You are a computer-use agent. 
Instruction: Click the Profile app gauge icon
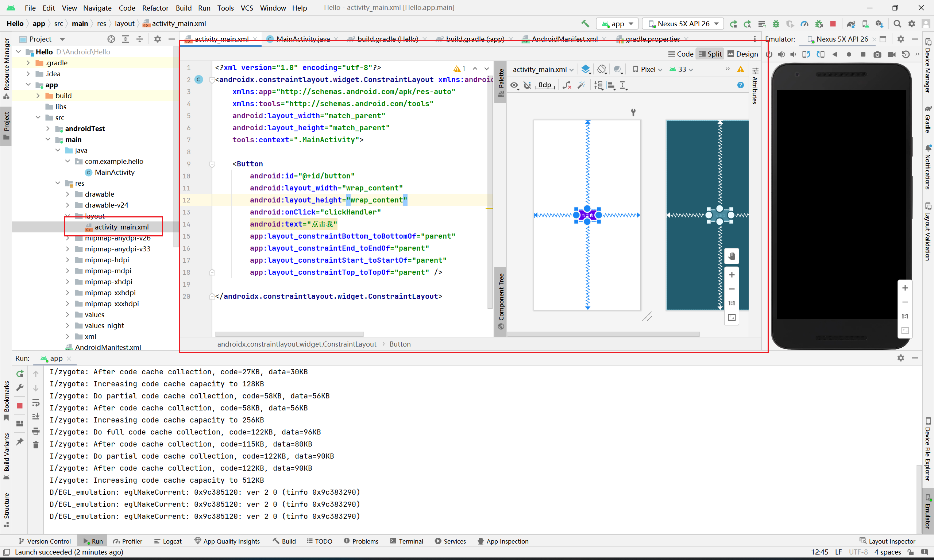coord(804,24)
